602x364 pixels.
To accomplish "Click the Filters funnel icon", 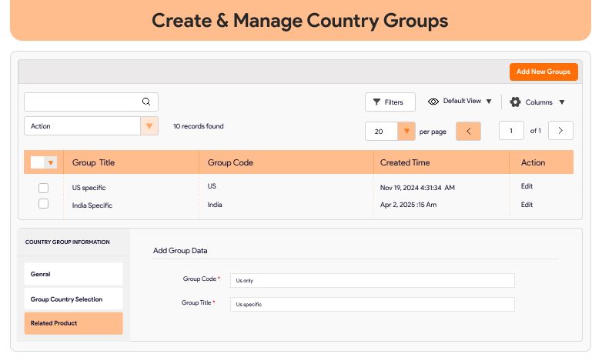I will [x=376, y=102].
